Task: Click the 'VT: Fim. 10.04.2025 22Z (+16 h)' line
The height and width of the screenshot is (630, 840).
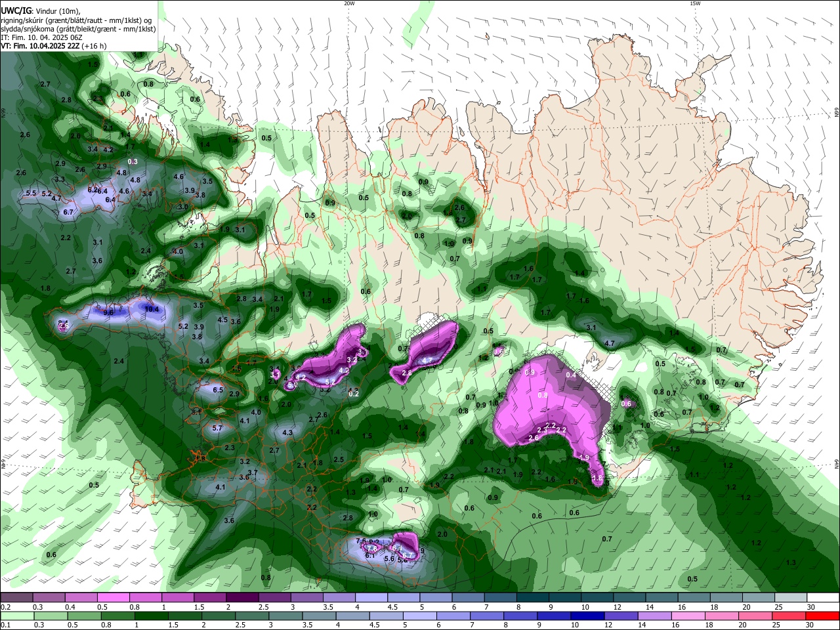Action: point(54,46)
